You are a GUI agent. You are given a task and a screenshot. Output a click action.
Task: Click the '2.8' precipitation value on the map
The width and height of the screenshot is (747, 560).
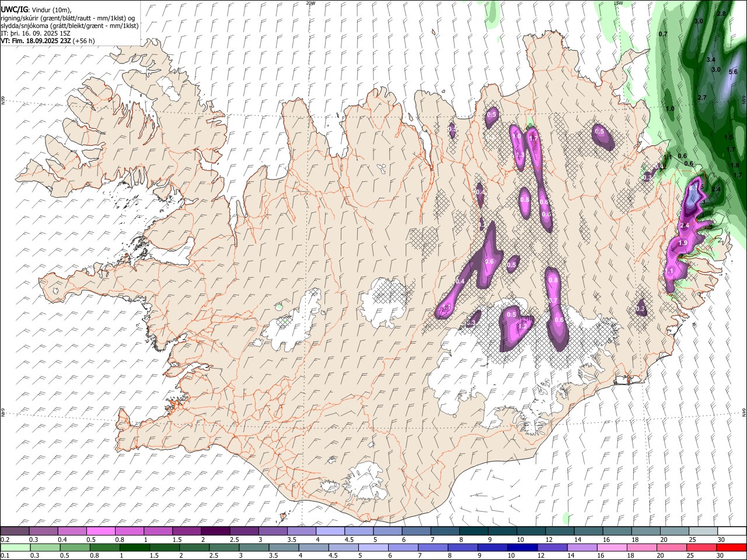[x=721, y=13]
